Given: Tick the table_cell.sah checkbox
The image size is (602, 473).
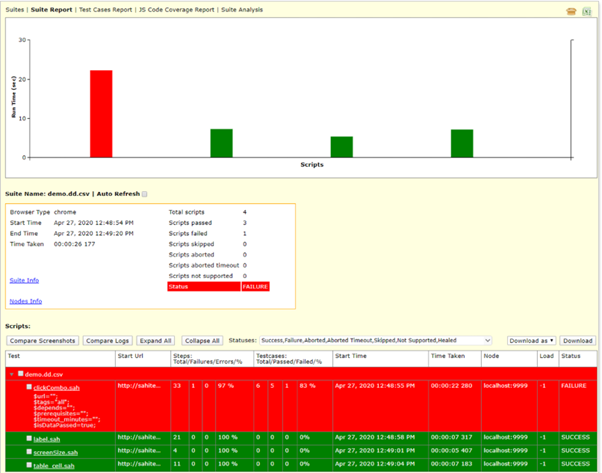Looking at the screenshot, I should point(29,465).
